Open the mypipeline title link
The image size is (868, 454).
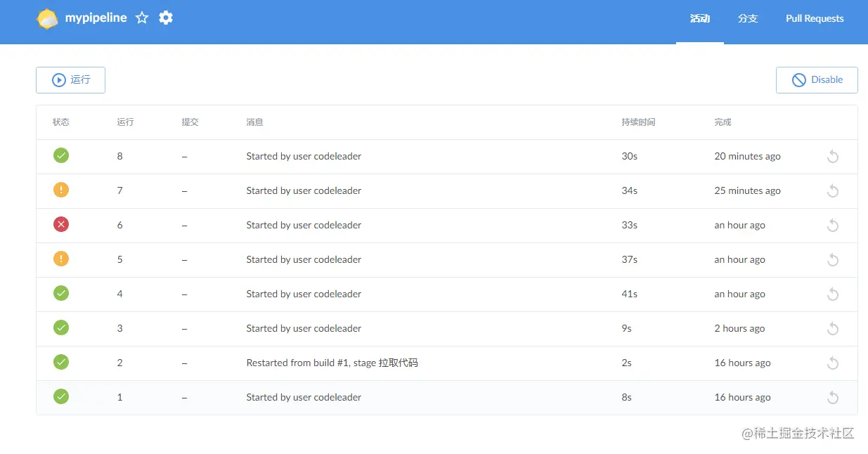pos(96,18)
